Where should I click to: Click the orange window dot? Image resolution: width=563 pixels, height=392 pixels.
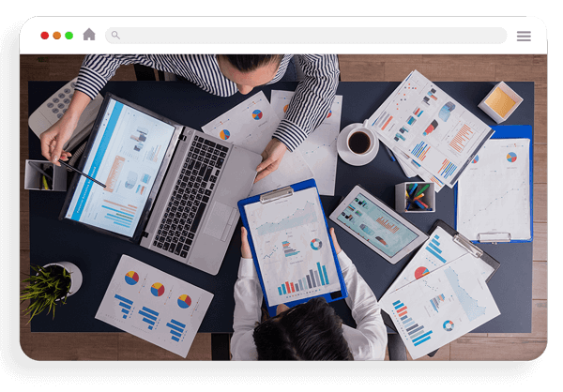56,36
